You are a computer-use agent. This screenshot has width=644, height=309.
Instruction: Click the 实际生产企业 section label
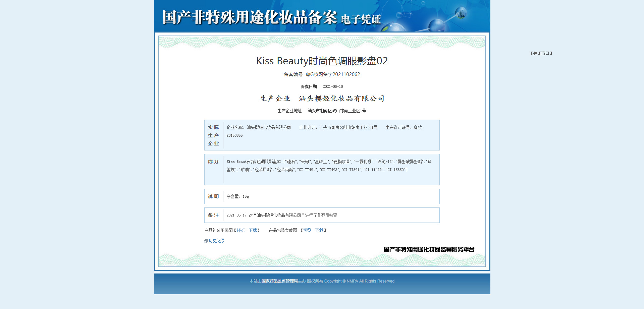[213, 135]
